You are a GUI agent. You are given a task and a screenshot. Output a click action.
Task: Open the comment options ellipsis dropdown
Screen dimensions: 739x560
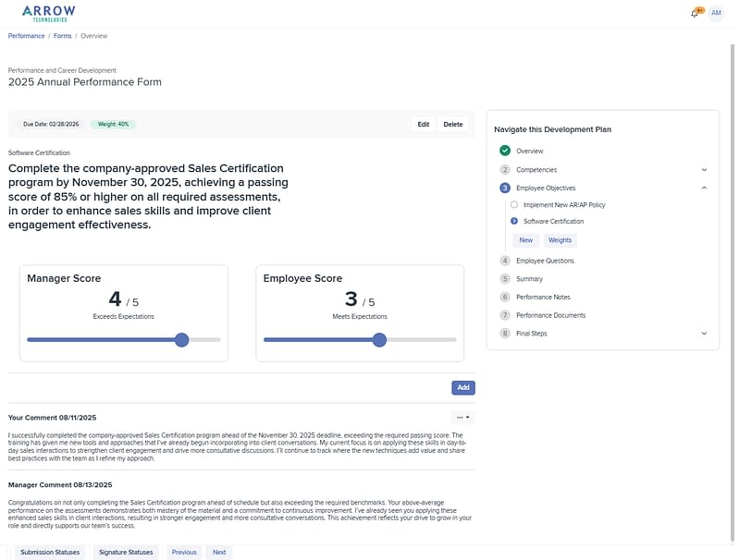[462, 418]
